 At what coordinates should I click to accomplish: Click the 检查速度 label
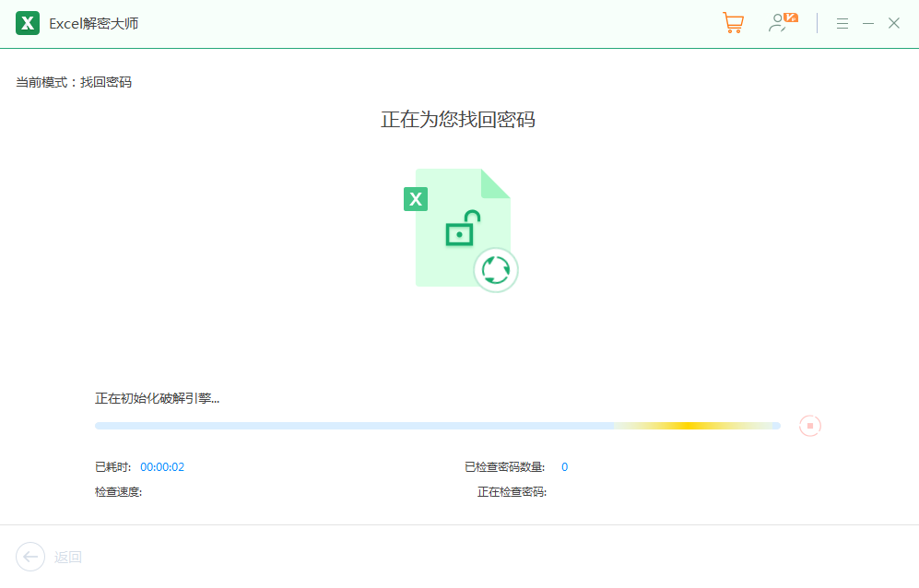click(x=118, y=492)
